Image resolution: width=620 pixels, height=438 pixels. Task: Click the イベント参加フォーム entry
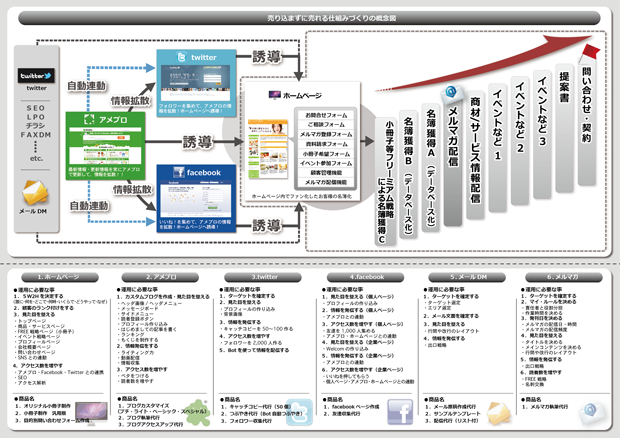click(326, 163)
